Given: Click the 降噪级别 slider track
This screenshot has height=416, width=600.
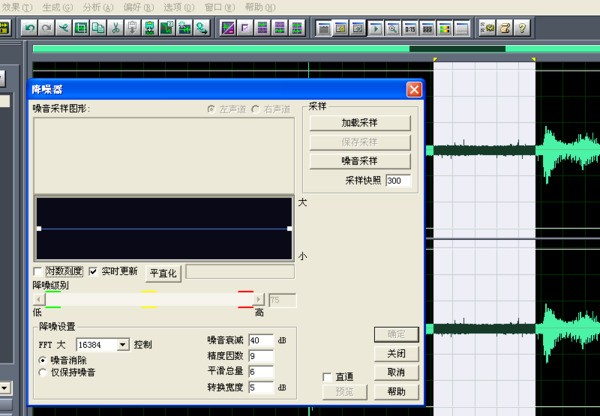Looking at the screenshot, I should point(150,299).
